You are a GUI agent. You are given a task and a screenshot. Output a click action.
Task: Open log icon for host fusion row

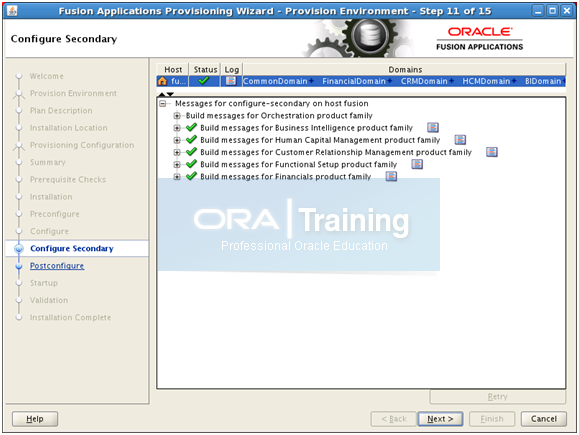tap(231, 81)
